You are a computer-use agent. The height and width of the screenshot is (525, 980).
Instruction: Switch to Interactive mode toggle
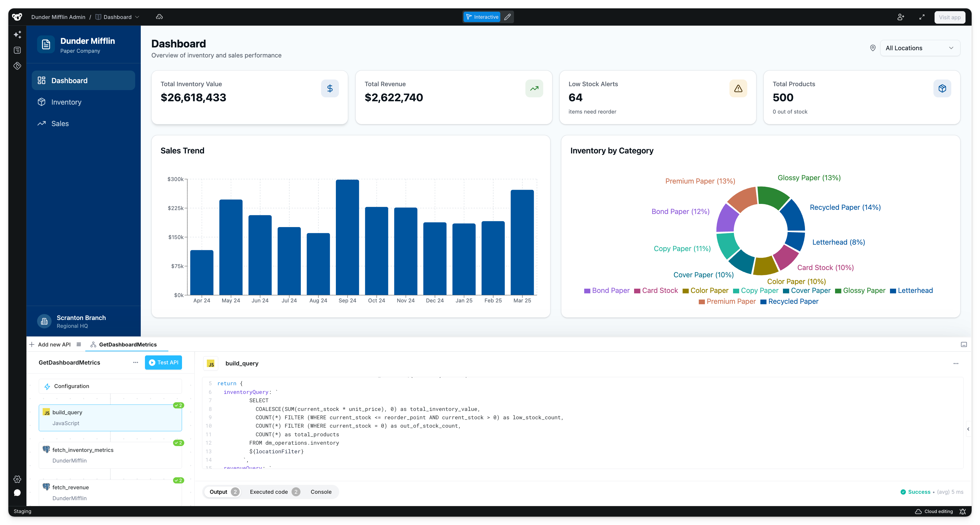pyautogui.click(x=482, y=17)
